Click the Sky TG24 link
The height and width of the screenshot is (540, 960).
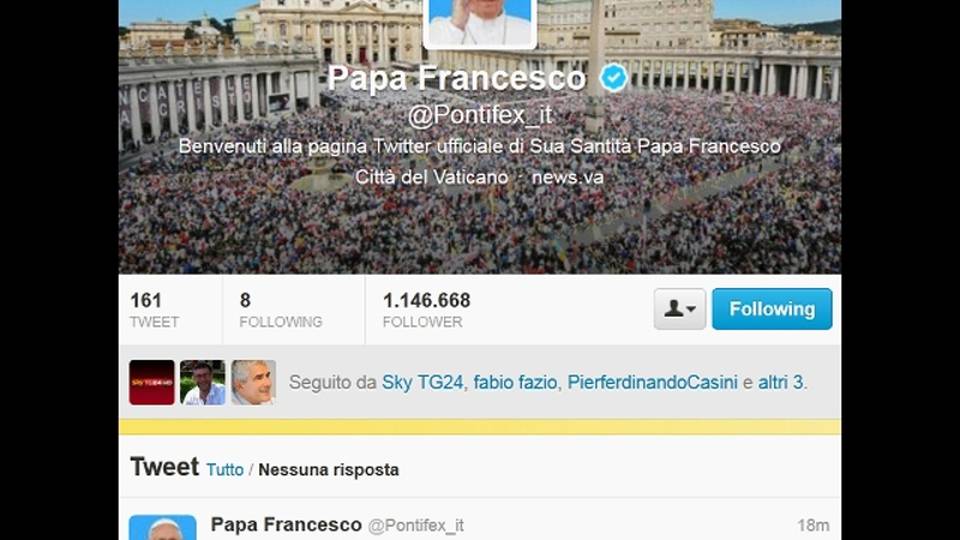422,383
